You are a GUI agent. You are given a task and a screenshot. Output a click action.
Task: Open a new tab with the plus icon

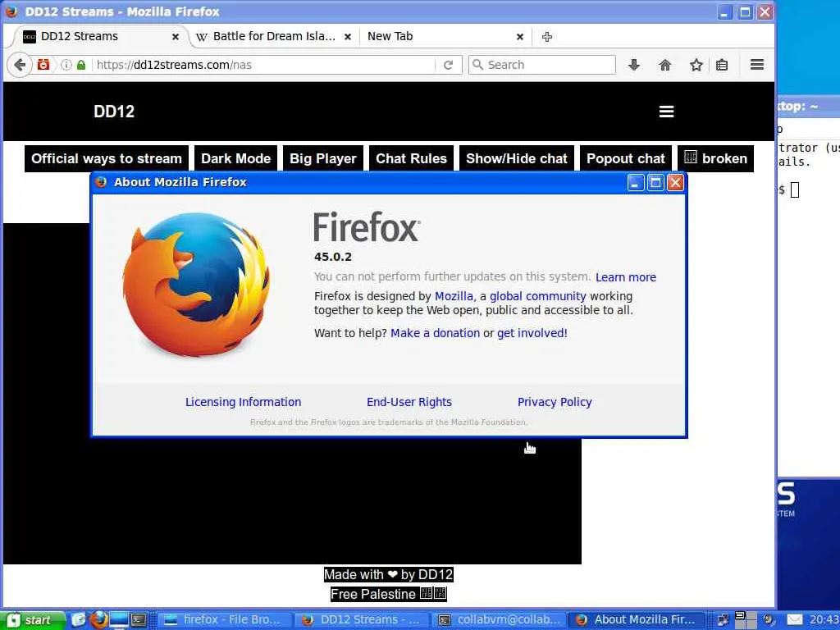click(x=547, y=37)
